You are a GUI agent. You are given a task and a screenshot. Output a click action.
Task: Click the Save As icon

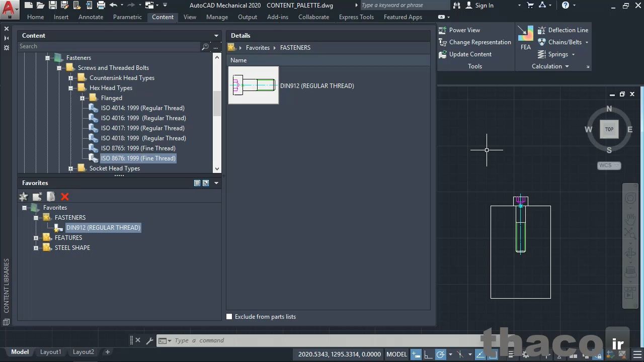point(64,6)
